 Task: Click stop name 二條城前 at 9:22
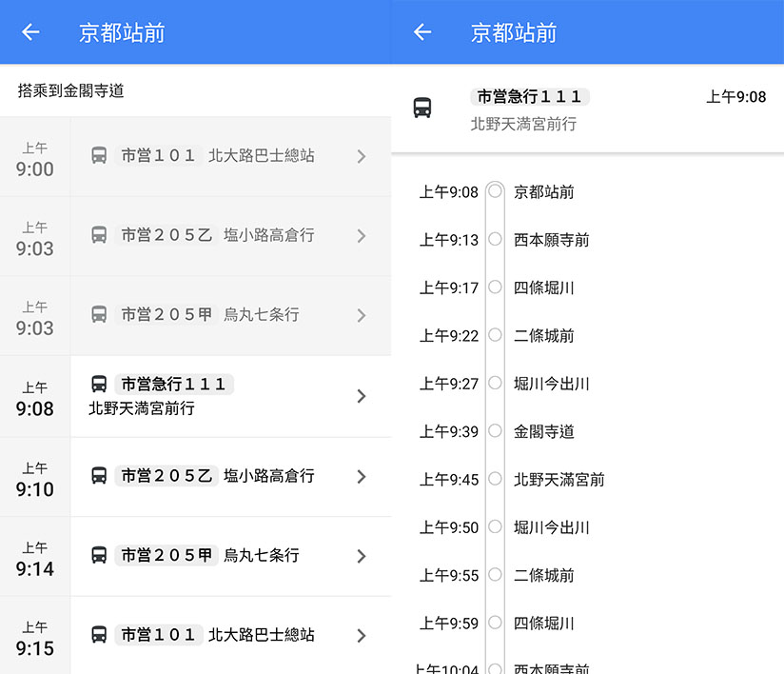pos(544,335)
